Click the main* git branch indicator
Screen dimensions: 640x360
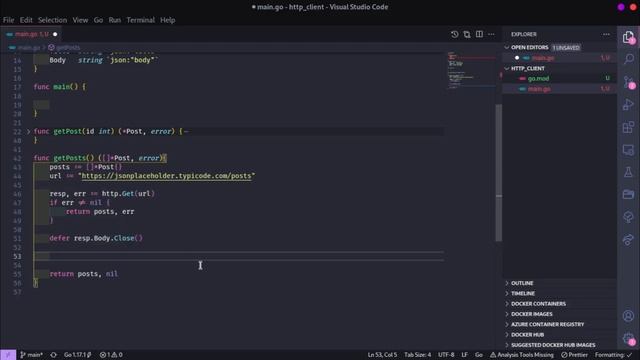[x=31, y=355]
